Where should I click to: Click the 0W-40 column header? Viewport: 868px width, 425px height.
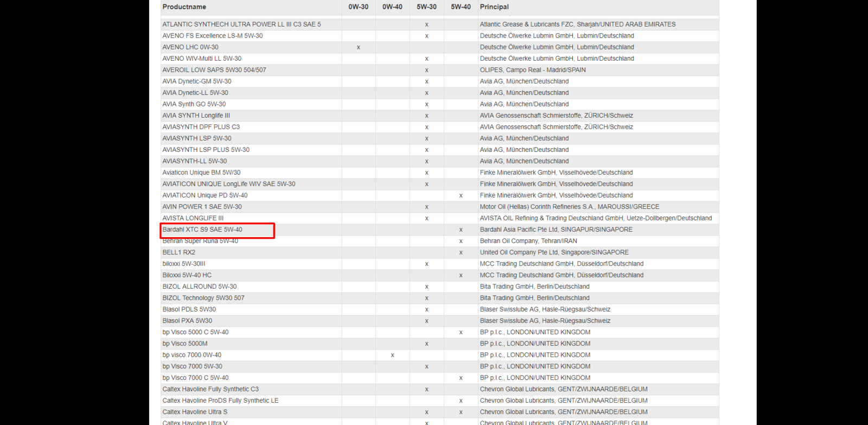coord(392,7)
